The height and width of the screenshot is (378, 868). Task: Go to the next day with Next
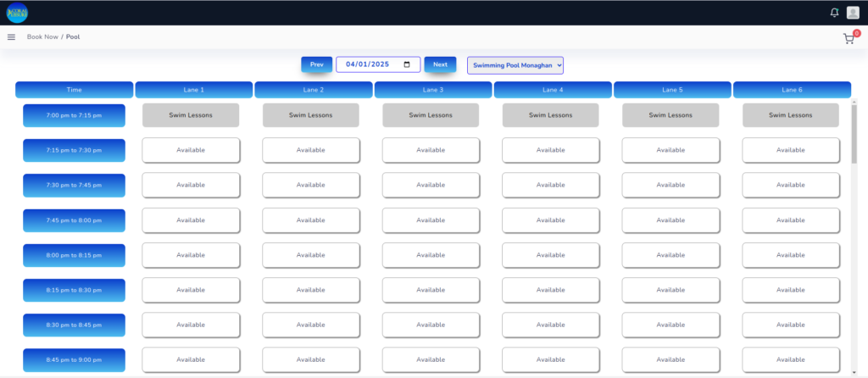click(440, 65)
